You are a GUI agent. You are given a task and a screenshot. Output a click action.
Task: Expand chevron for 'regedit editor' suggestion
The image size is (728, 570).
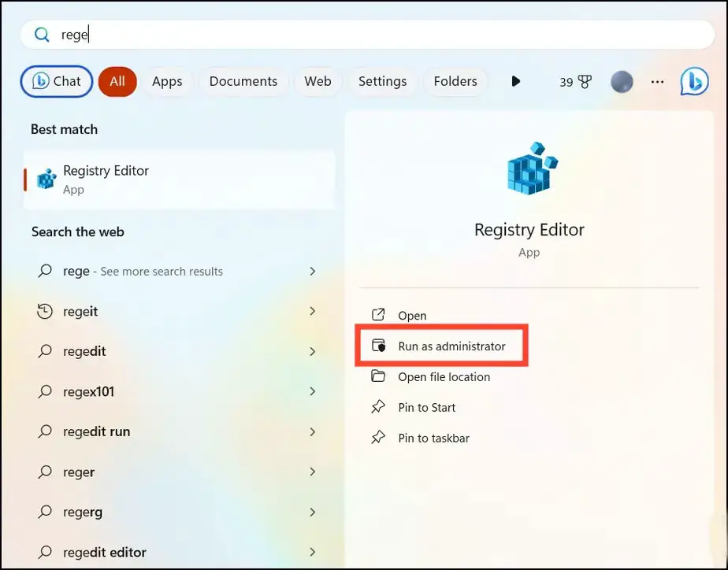coord(313,552)
